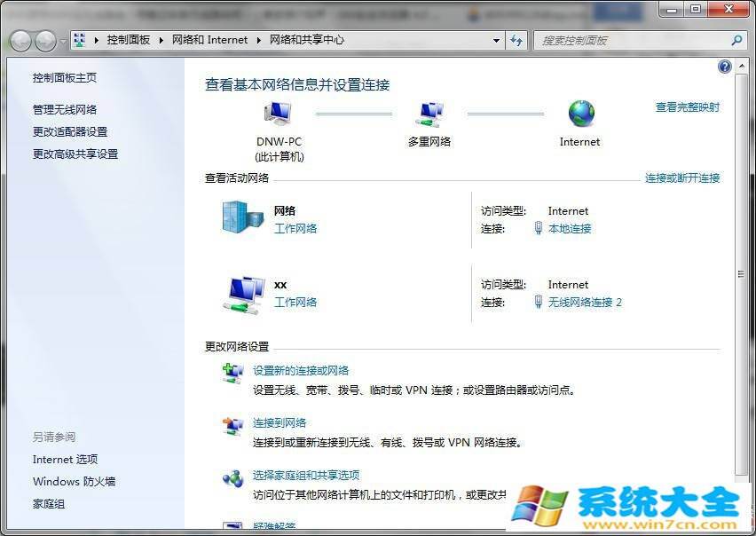
Task: Click the vertical scrollbar thumb
Action: 742,274
